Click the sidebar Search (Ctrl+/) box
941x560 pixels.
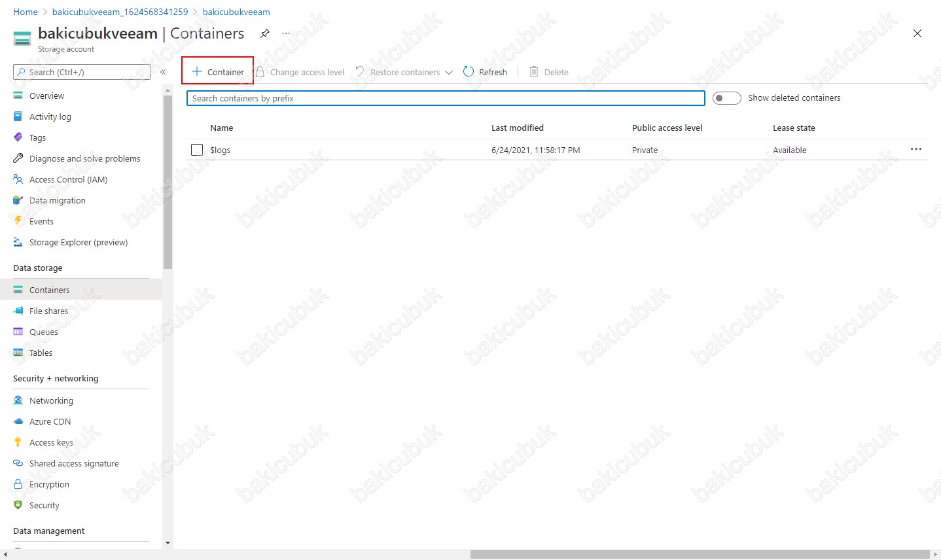(x=82, y=72)
